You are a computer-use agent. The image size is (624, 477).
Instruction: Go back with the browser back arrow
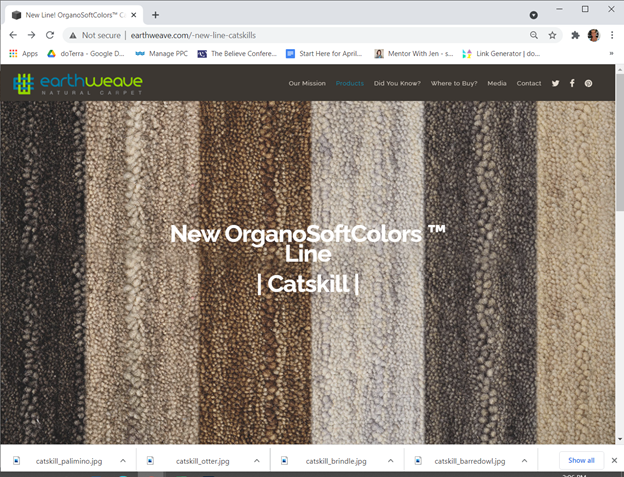[x=13, y=35]
